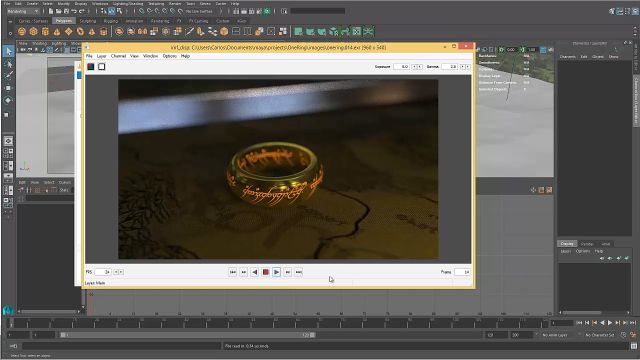Click the polygon pyramid shelf icon
The width and height of the screenshot is (640, 360).
pos(92,31)
